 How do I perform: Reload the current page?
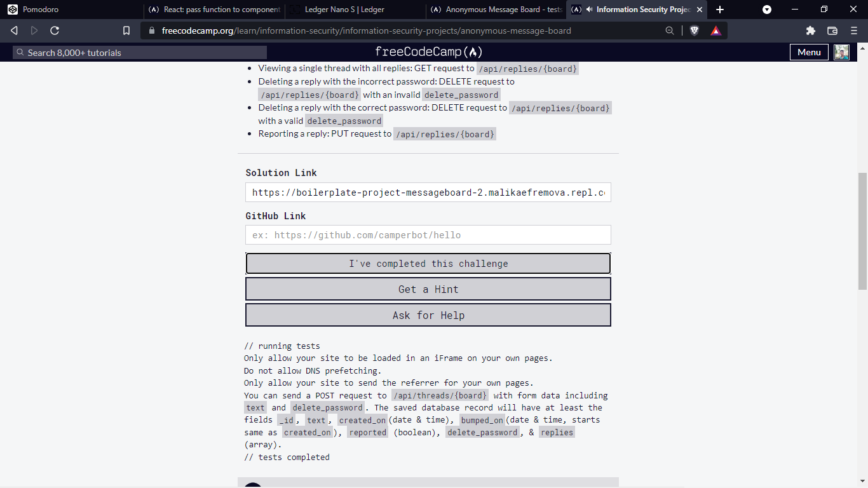pyautogui.click(x=55, y=30)
